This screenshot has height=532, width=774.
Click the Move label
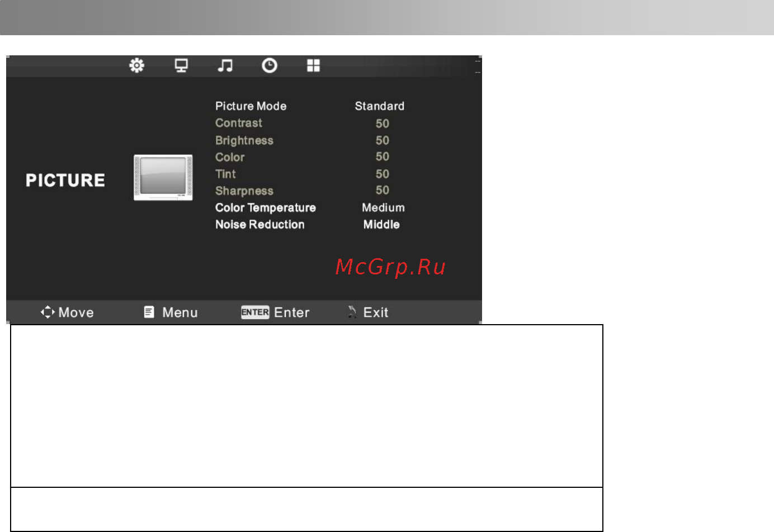point(76,312)
